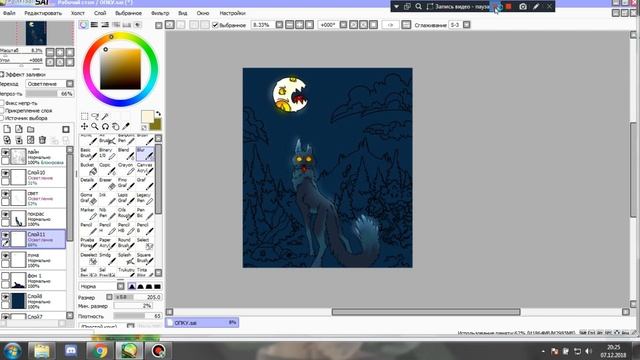640x360 pixels.
Task: Hide Слой10 layer eye toggle
Action: (5, 173)
